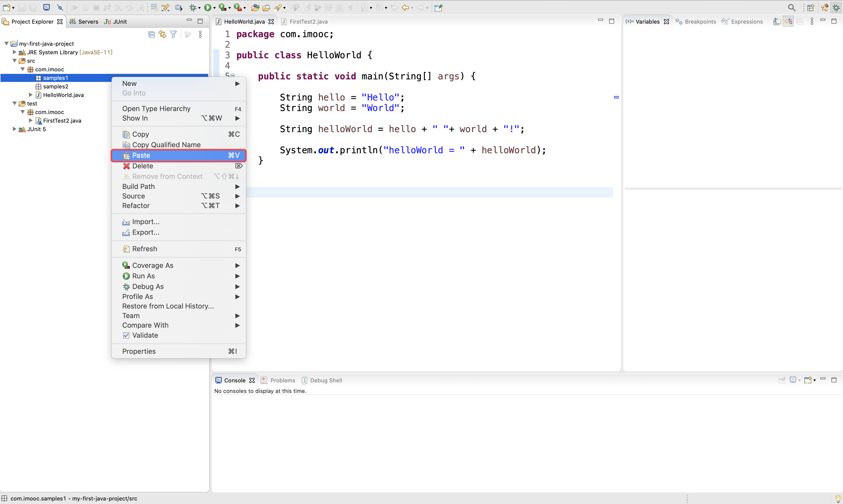Close the HelloWorld.java editor tab
843x504 pixels.
271,21
